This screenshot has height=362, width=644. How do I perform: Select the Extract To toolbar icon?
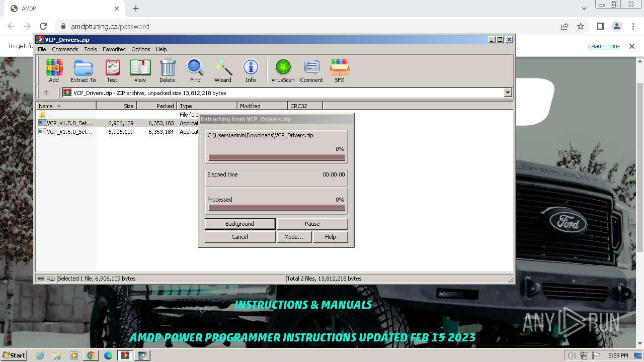pyautogui.click(x=83, y=71)
